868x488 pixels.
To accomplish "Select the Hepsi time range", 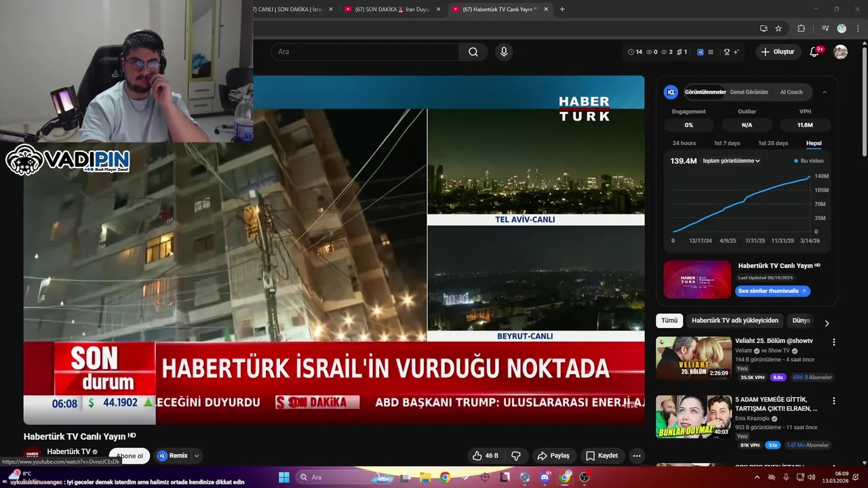I will [x=814, y=143].
